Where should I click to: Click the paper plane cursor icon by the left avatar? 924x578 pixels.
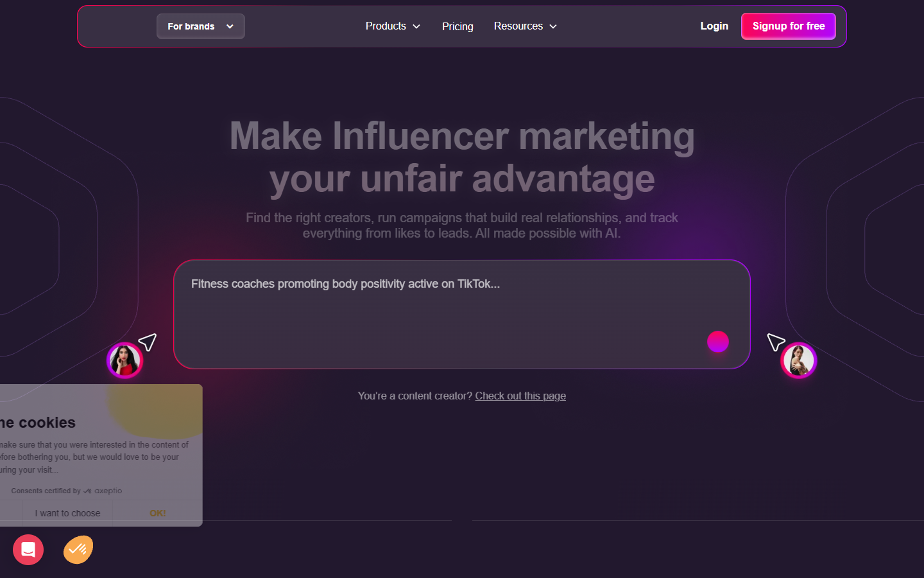148,342
